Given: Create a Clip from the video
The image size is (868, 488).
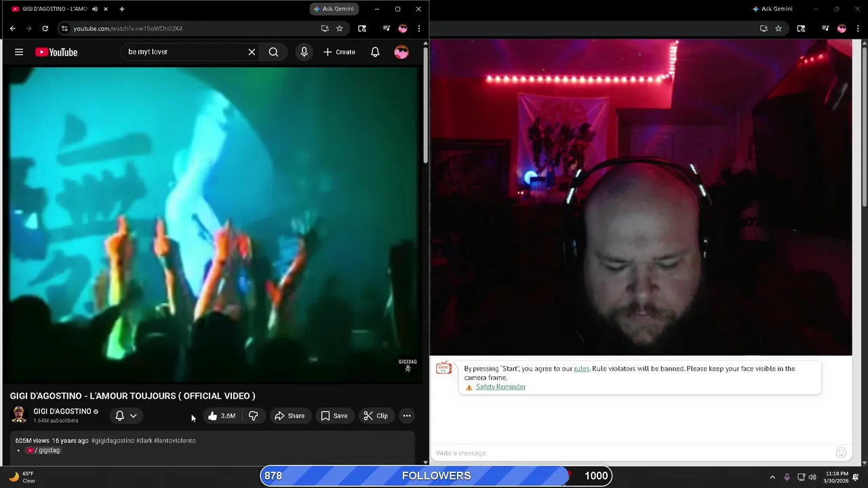Looking at the screenshot, I should [375, 415].
